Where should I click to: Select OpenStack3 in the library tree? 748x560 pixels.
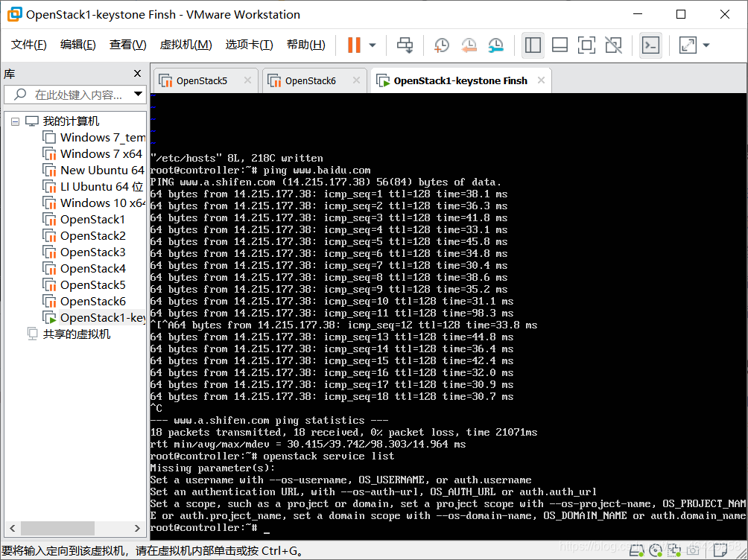click(x=92, y=252)
